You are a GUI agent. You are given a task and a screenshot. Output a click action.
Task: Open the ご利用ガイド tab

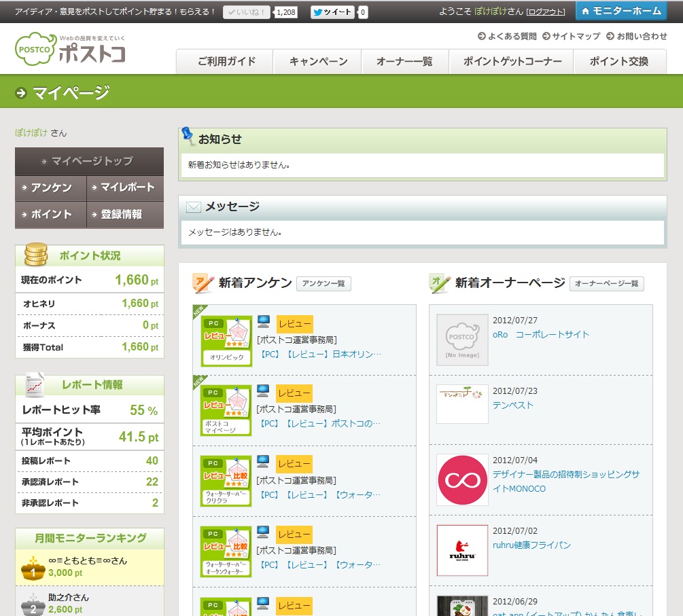(226, 62)
